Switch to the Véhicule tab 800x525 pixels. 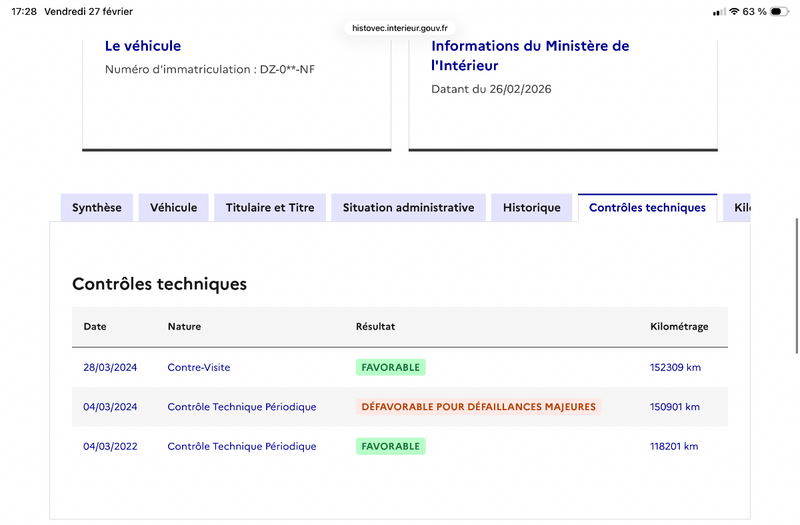coord(174,208)
